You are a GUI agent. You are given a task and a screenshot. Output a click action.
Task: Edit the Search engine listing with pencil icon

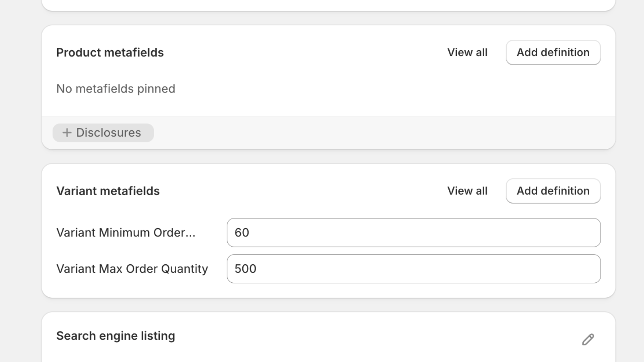[588, 339]
